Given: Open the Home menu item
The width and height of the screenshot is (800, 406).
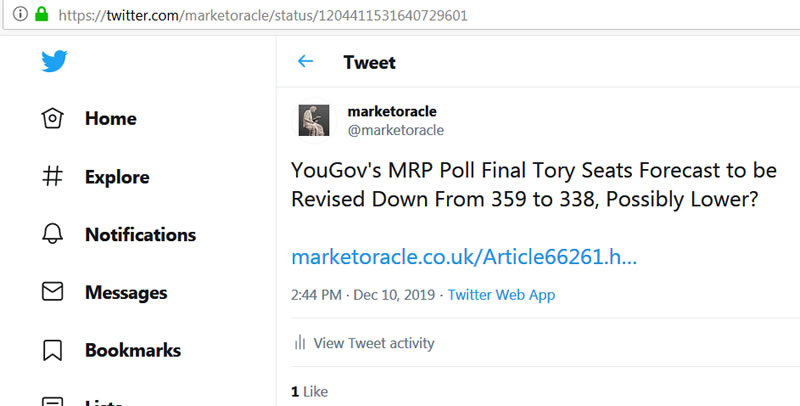Looking at the screenshot, I should click(110, 119).
